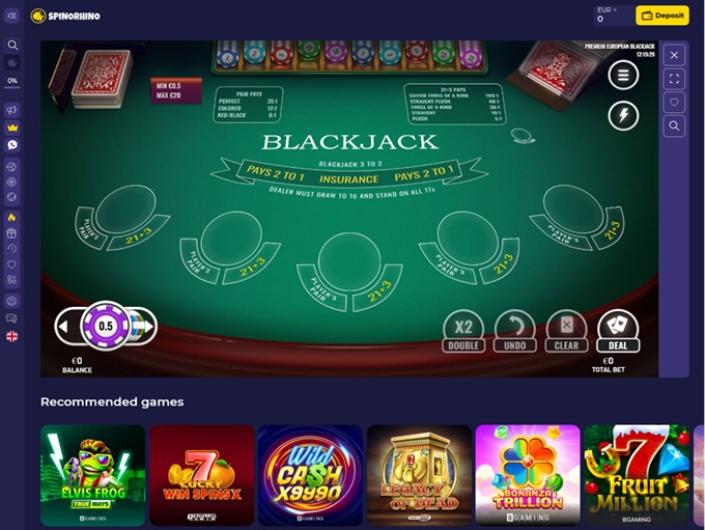This screenshot has width=705, height=530.
Task: Open the game hamburger menu
Action: click(x=623, y=75)
